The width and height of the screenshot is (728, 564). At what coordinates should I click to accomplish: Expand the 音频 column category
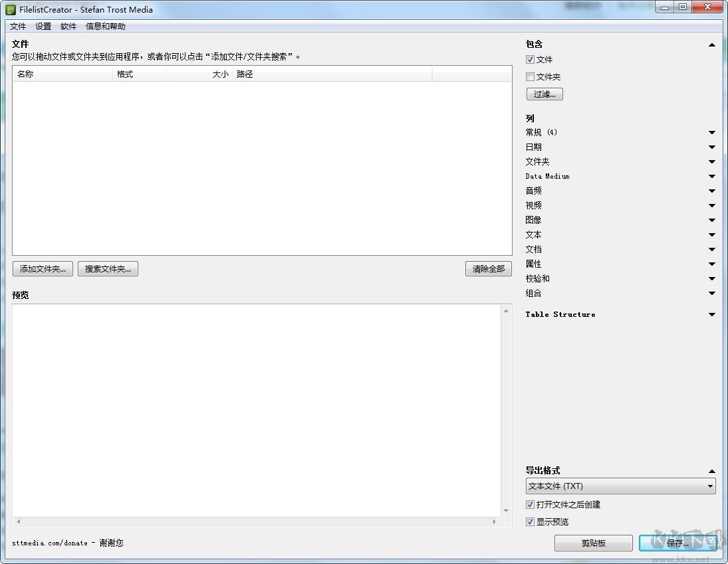pos(711,191)
